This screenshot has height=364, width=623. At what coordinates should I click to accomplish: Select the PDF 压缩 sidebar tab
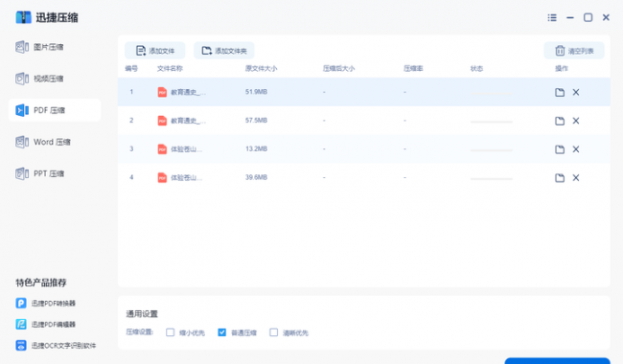[55, 110]
